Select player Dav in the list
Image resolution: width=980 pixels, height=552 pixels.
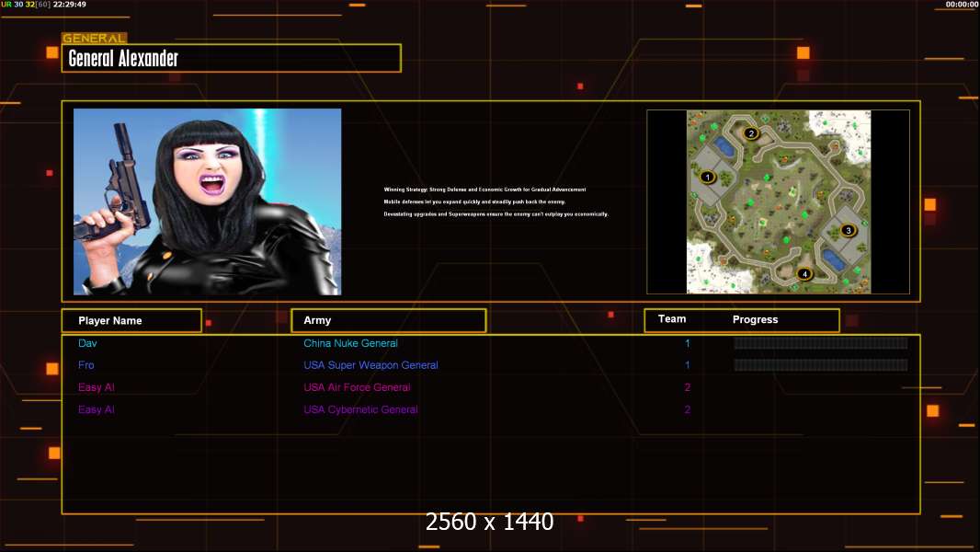87,343
